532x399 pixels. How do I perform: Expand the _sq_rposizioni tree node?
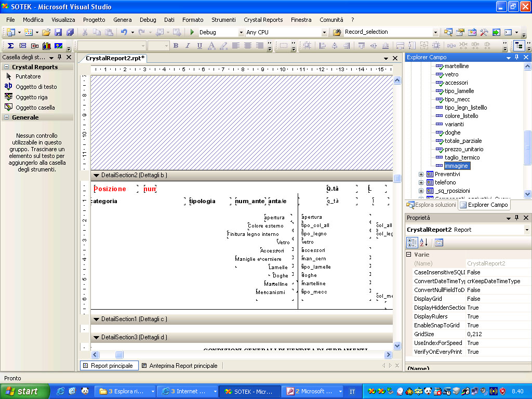[421, 191]
